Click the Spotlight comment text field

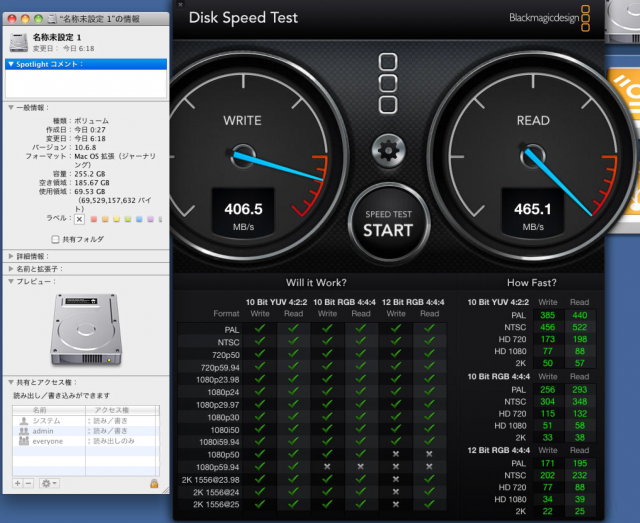pos(86,84)
